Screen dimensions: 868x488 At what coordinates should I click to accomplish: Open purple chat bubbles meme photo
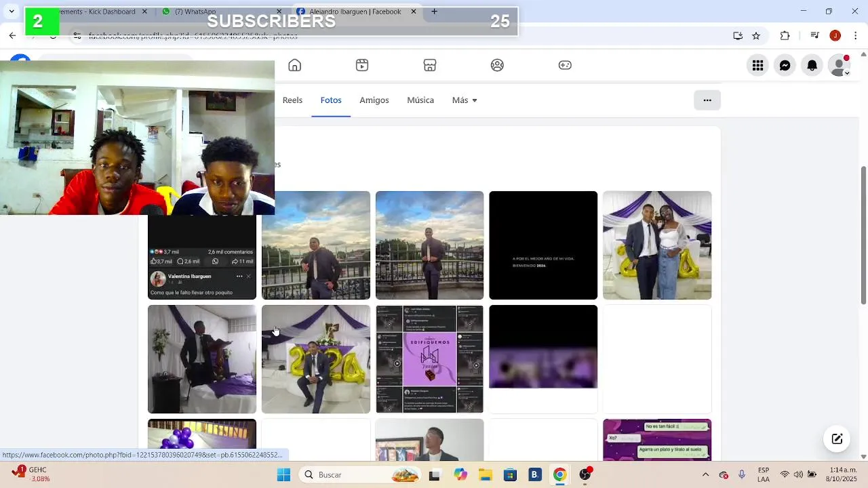coord(657,440)
